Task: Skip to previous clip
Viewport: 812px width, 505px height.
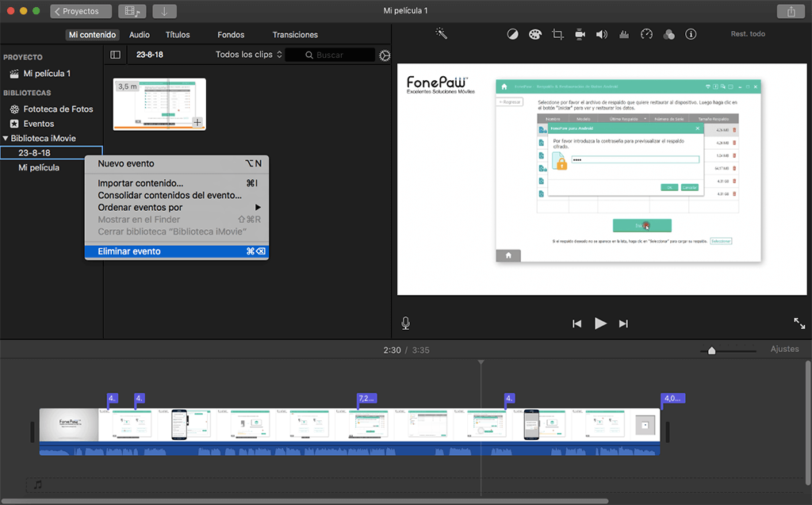Action: tap(576, 323)
